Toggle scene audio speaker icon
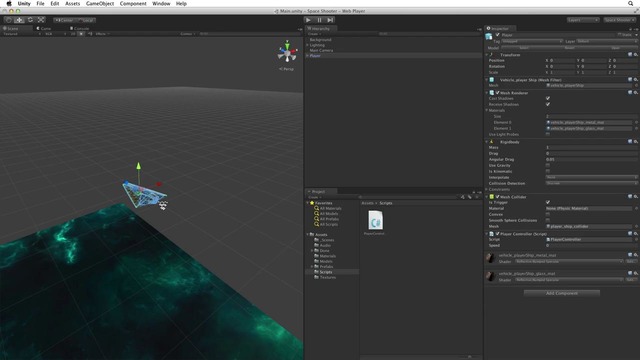The image size is (640, 360). tap(90, 34)
